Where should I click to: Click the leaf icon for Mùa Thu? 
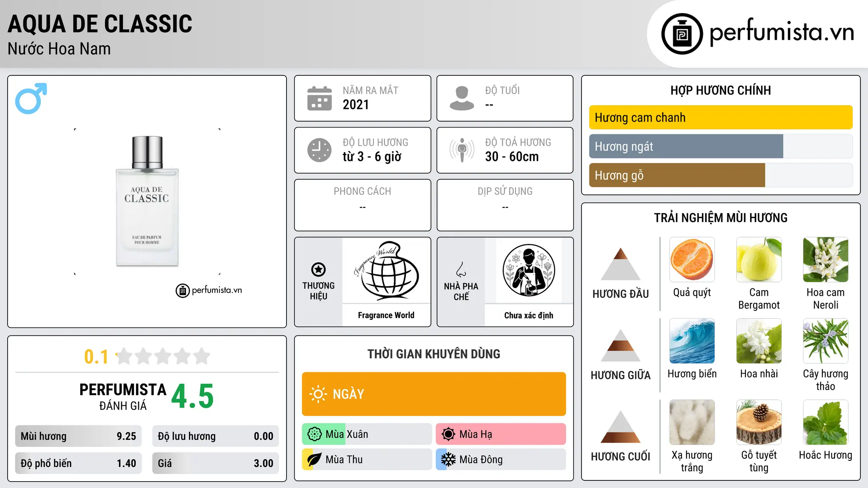pos(314,460)
